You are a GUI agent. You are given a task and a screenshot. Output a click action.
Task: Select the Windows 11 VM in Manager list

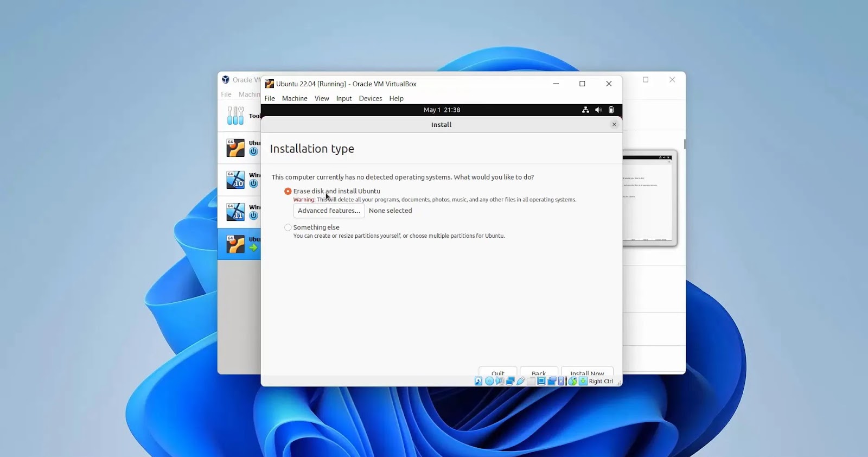239,212
